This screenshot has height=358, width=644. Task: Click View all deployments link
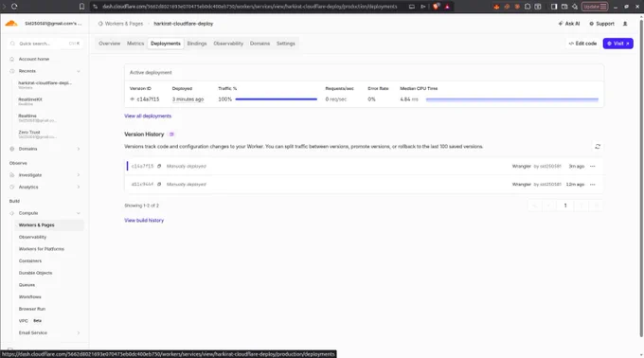pos(148,116)
